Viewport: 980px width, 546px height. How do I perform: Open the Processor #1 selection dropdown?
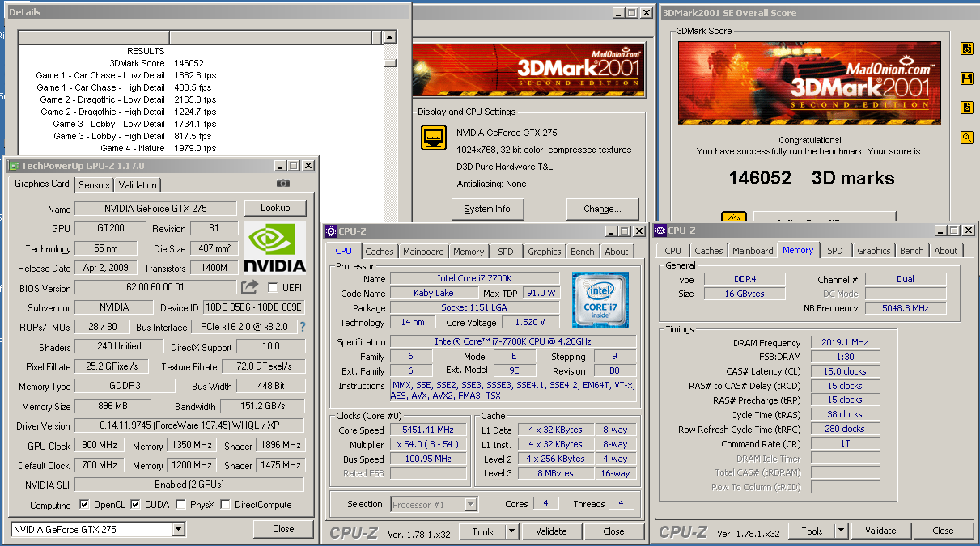pyautogui.click(x=470, y=504)
